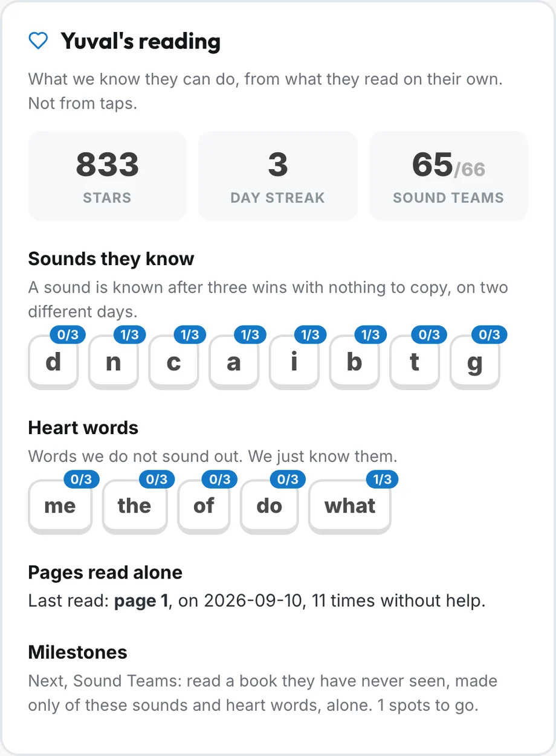
Task: Open the 65/66 Sound Teams card
Action: click(448, 176)
